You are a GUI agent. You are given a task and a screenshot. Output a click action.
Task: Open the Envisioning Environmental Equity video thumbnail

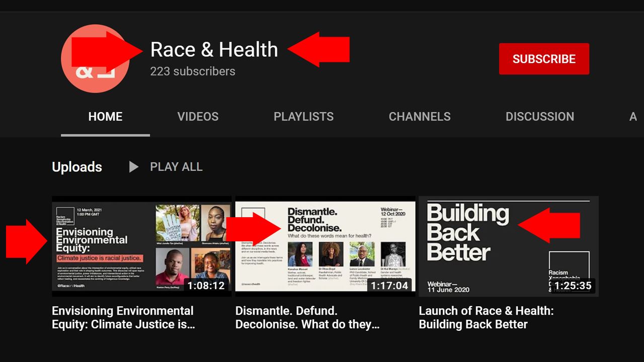[x=141, y=246]
